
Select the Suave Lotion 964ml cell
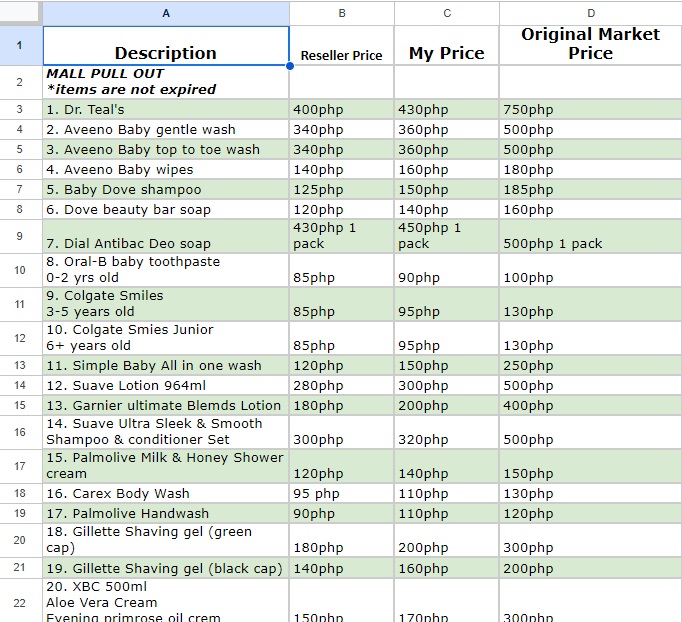pyautogui.click(x=166, y=386)
